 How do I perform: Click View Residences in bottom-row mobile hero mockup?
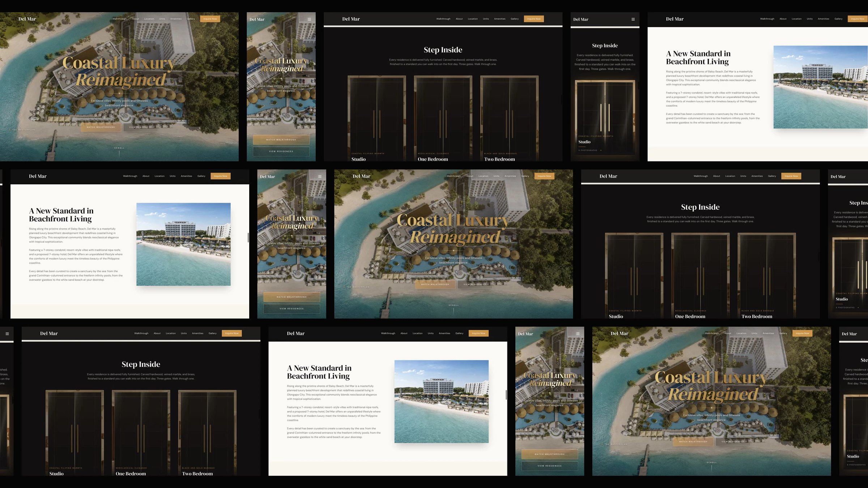point(549,466)
